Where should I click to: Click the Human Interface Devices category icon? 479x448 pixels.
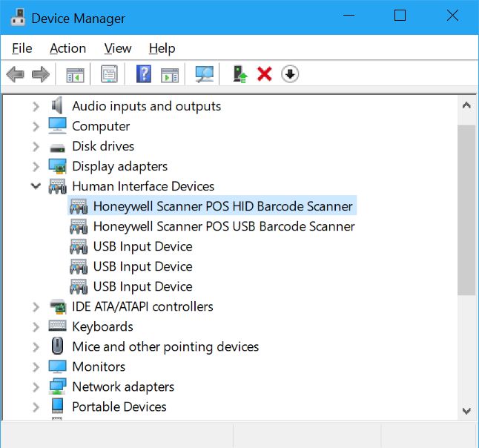point(57,186)
